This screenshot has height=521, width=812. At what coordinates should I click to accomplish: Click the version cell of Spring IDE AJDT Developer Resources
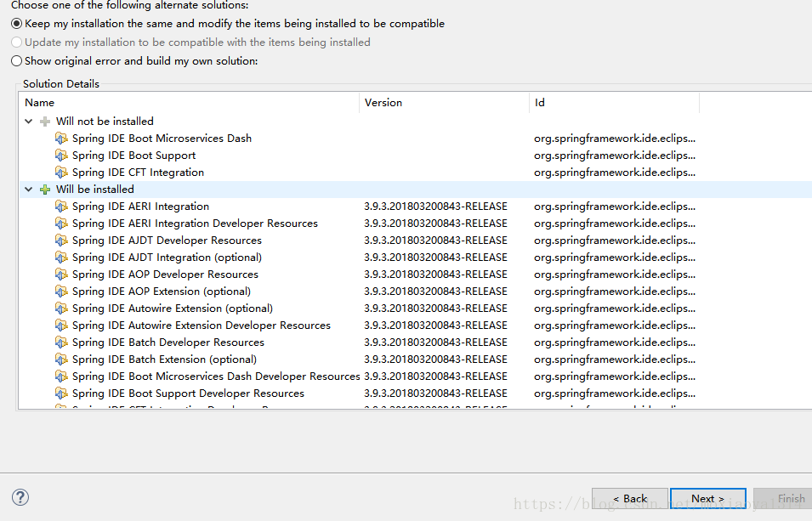click(435, 241)
